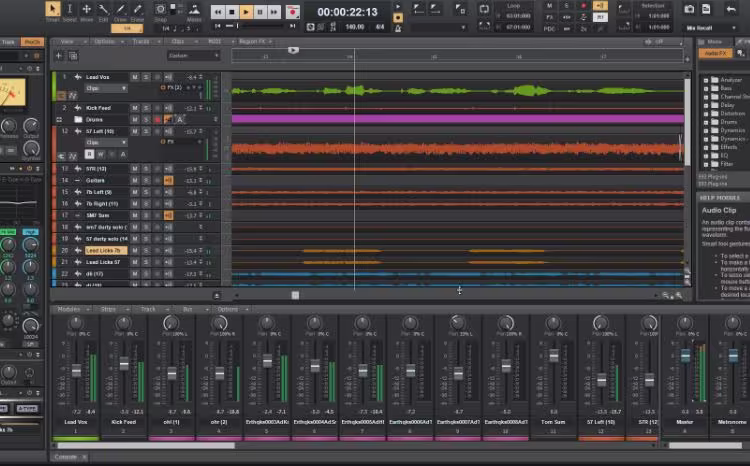Click the add track plus icon
750x466 pixels.
point(59,56)
